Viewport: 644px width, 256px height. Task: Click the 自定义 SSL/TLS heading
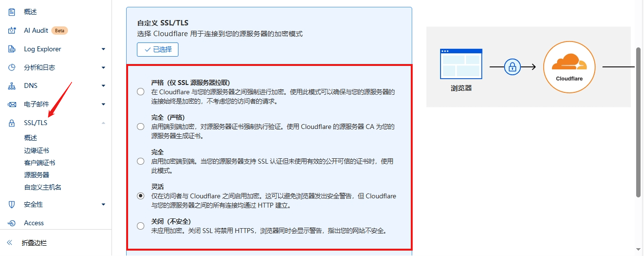(162, 23)
